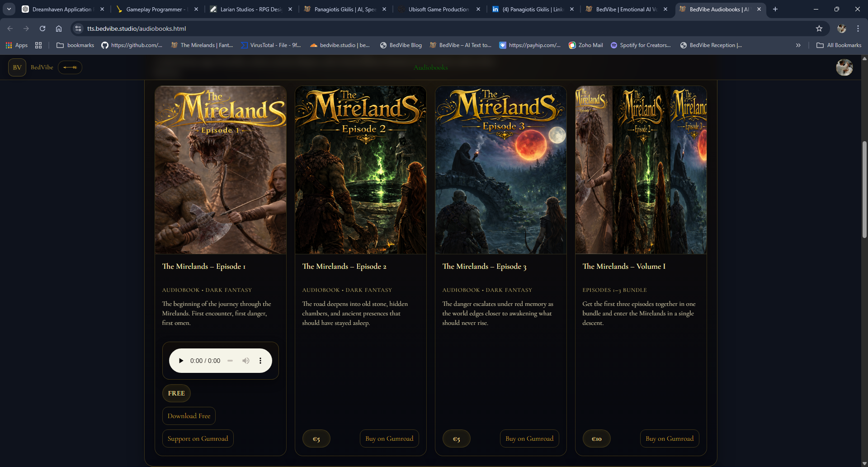Open the Audiobooks nav link
The height and width of the screenshot is (467, 868).
(431, 67)
